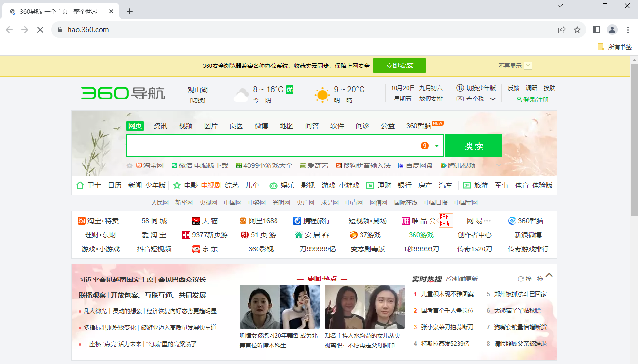This screenshot has width=638, height=364.
Task: Click [切换] city switch link
Action: [x=198, y=100]
